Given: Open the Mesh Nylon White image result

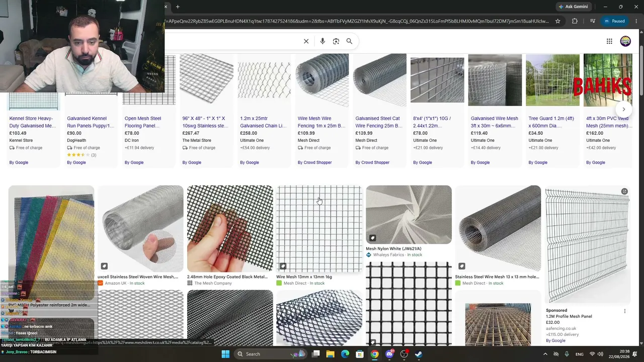Looking at the screenshot, I should click(409, 215).
